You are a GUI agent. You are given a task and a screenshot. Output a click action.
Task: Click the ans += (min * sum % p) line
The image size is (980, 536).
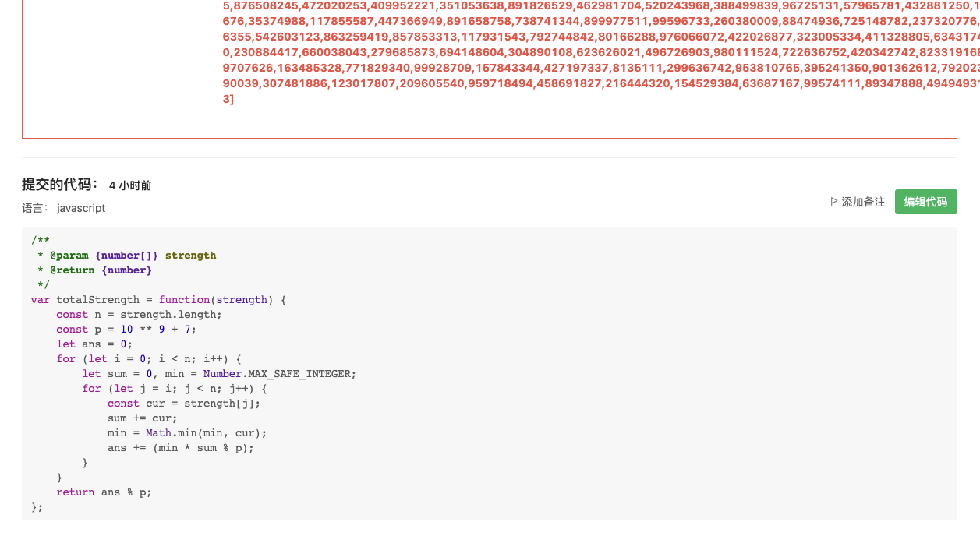pos(181,447)
